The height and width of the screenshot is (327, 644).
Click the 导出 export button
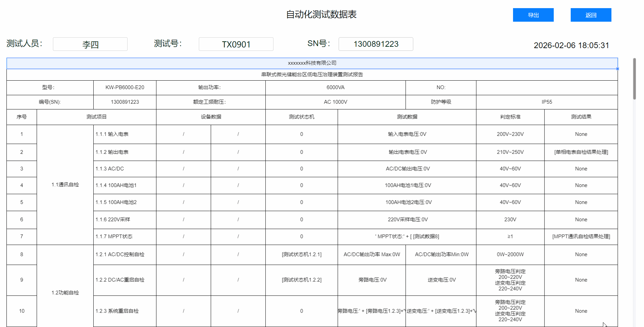point(533,15)
